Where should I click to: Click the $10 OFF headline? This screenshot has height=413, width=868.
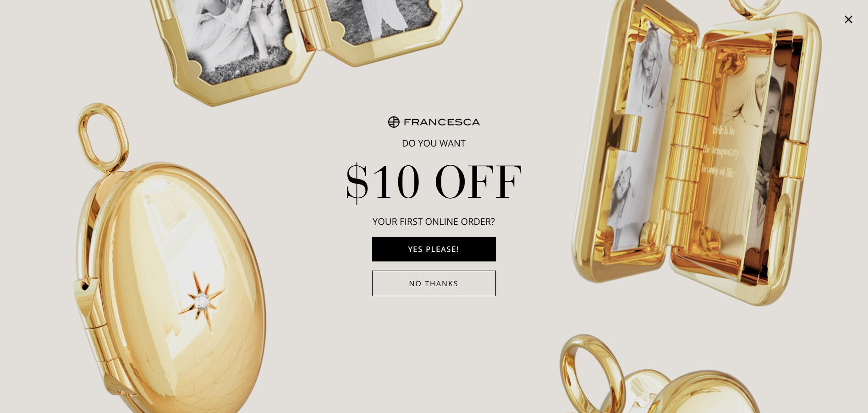(434, 182)
